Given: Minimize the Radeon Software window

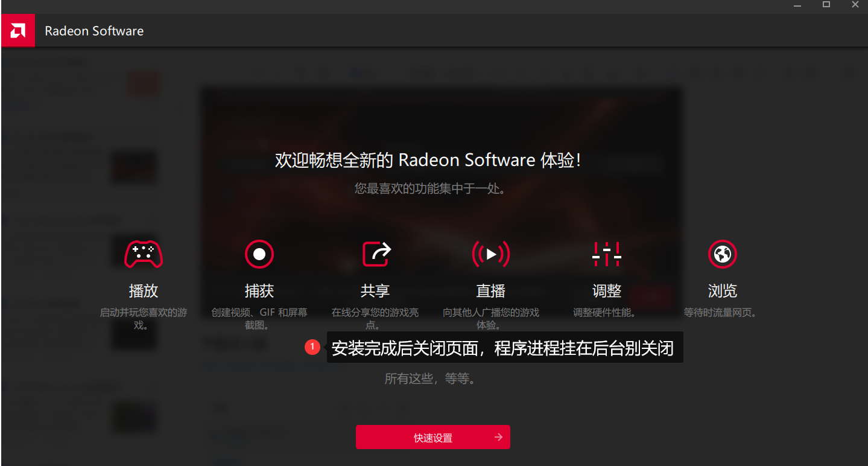Looking at the screenshot, I should (x=797, y=5).
